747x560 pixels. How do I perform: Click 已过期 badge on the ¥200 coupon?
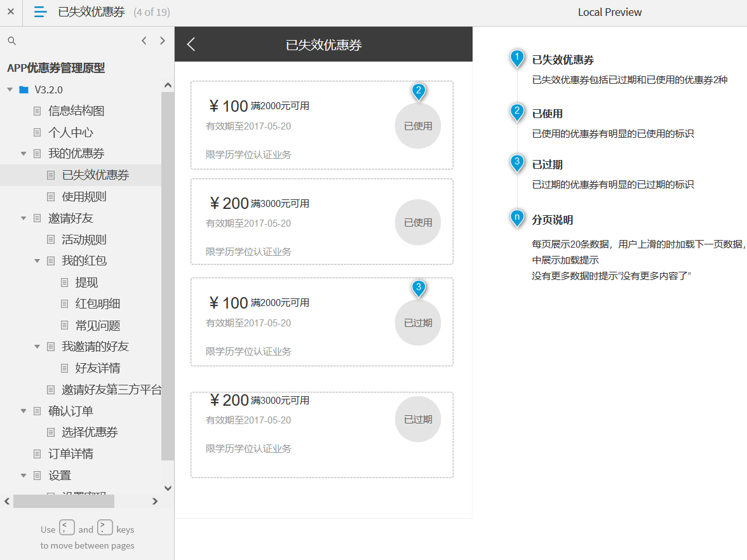coord(418,419)
